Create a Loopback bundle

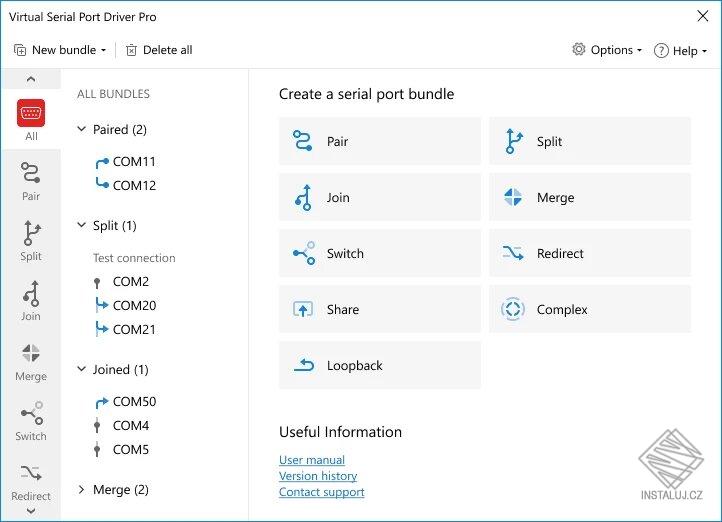[380, 366]
